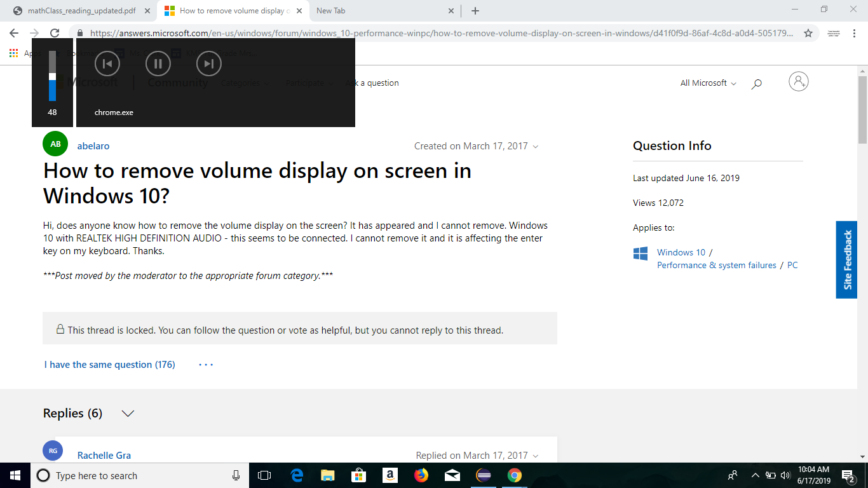Click the address bar URL
Screen dimensions: 868x488
click(442, 33)
